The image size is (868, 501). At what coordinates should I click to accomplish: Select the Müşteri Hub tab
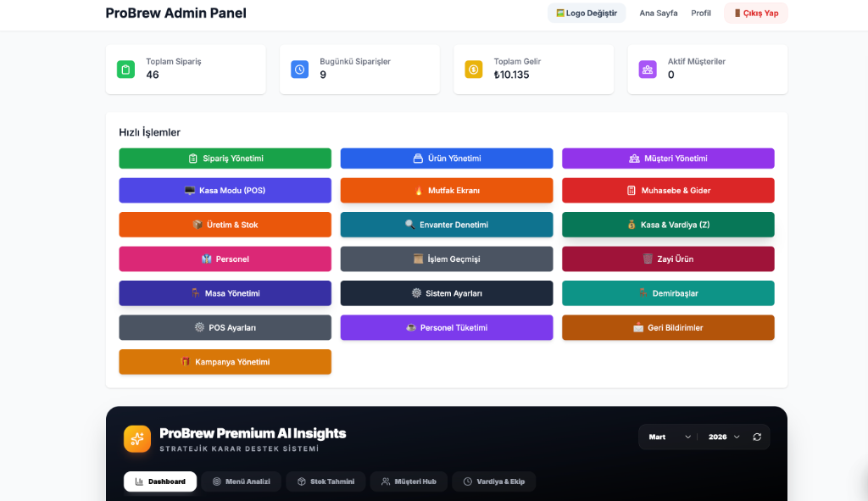point(409,482)
